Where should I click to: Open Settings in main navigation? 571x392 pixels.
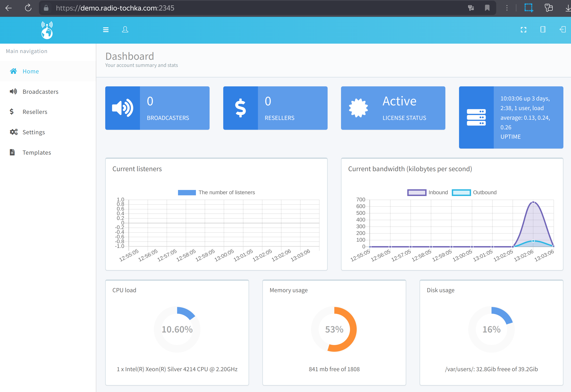(x=34, y=132)
